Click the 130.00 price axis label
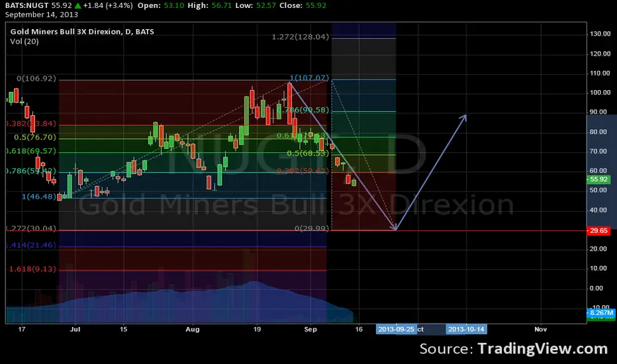The height and width of the screenshot is (364, 617). pos(600,34)
